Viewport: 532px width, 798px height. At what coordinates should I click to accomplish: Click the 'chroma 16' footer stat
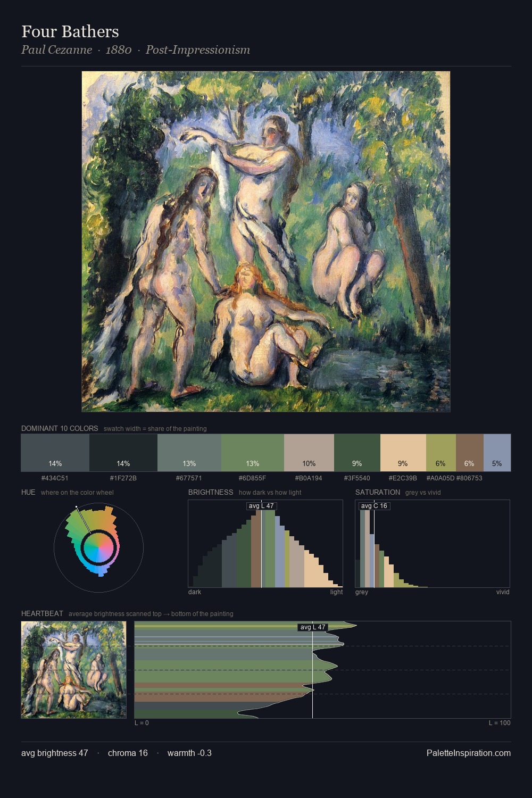pos(128,753)
